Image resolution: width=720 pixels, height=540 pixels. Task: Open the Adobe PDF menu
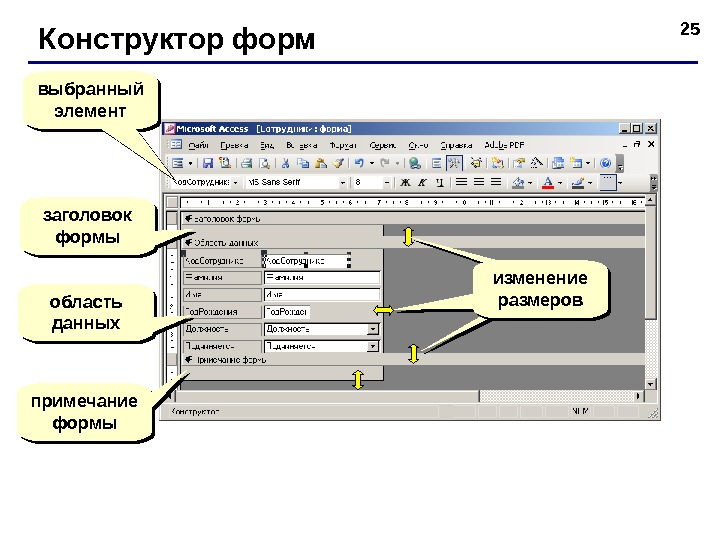point(504,145)
